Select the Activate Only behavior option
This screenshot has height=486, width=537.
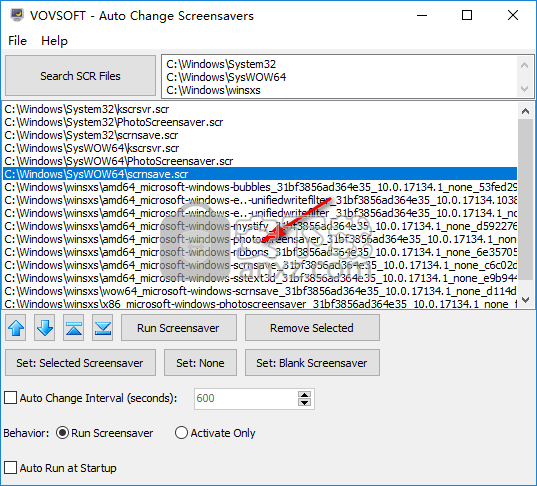tap(181, 433)
